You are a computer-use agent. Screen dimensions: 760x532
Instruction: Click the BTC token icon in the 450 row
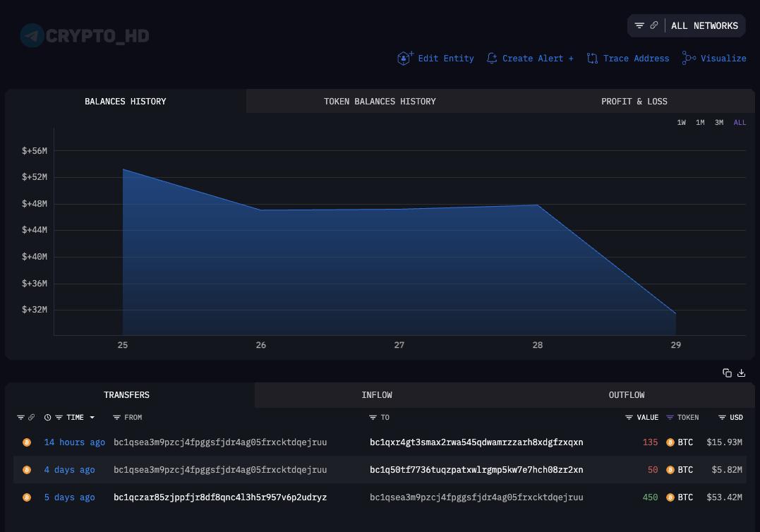(670, 497)
